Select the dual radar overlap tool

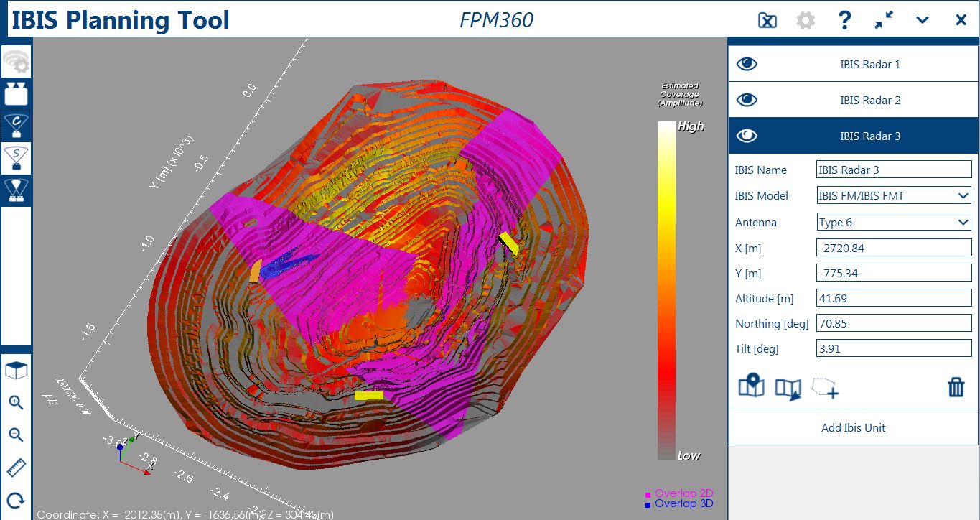(x=16, y=190)
